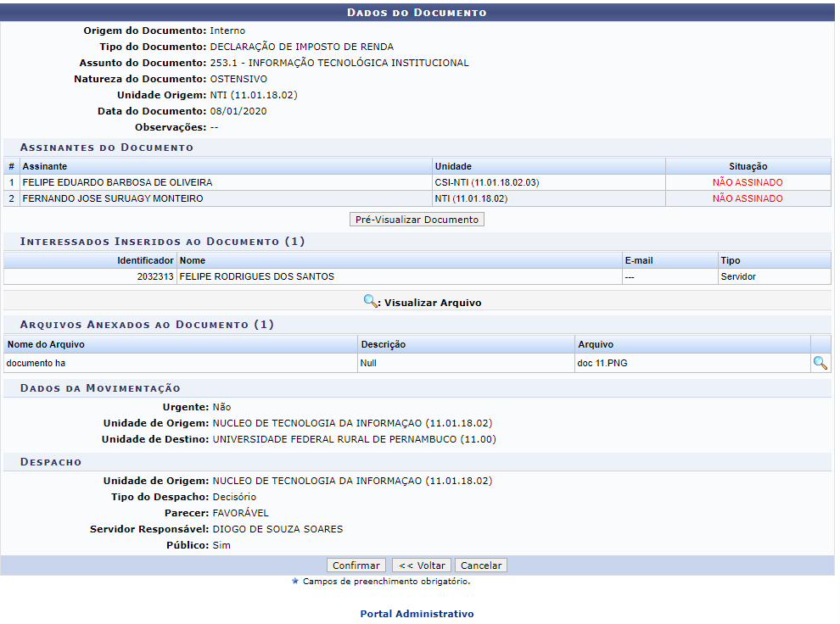Select responsible server DIOGO DE SOUZA SOARES
Screen dimensions: 840x624
pos(277,529)
